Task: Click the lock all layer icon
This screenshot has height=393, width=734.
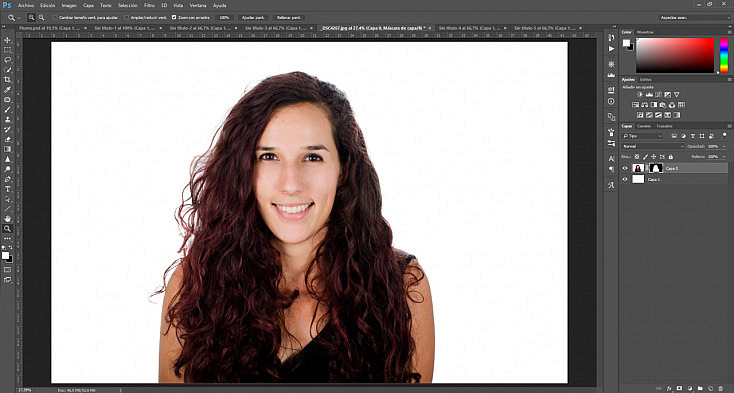Action: click(670, 157)
